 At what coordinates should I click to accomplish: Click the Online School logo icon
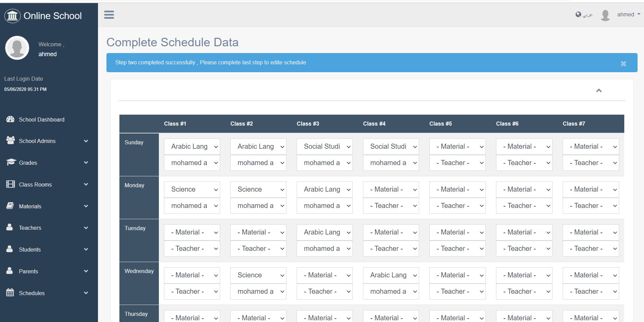(x=12, y=16)
